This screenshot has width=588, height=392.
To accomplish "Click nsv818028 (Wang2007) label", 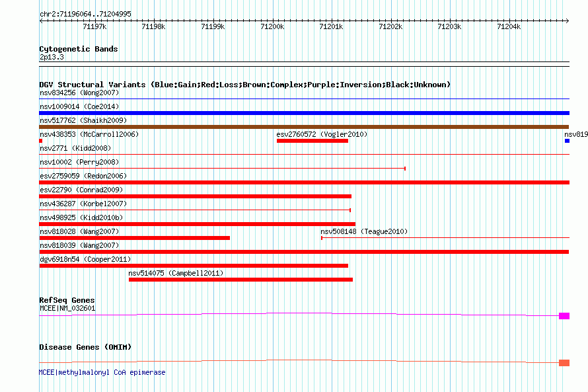I will (79, 231).
